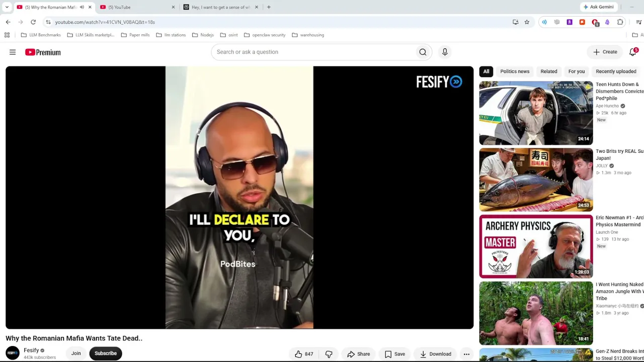Close the Romanian Mafia video tab

click(x=90, y=7)
